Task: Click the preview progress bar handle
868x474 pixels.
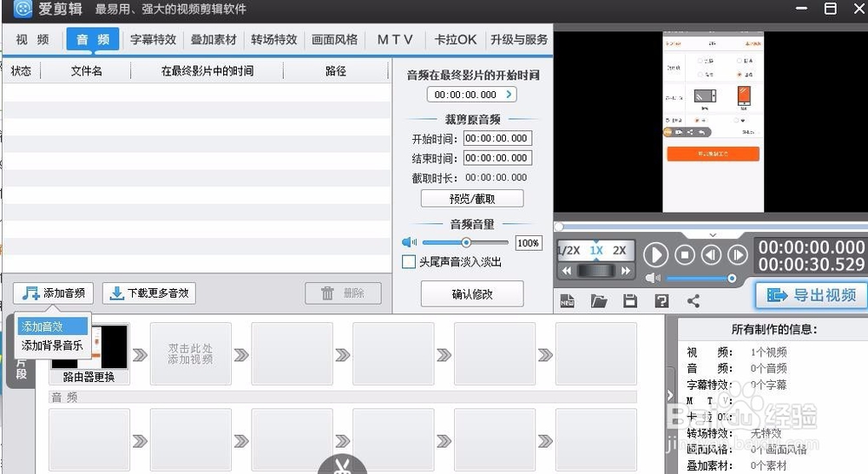Action: [x=559, y=227]
